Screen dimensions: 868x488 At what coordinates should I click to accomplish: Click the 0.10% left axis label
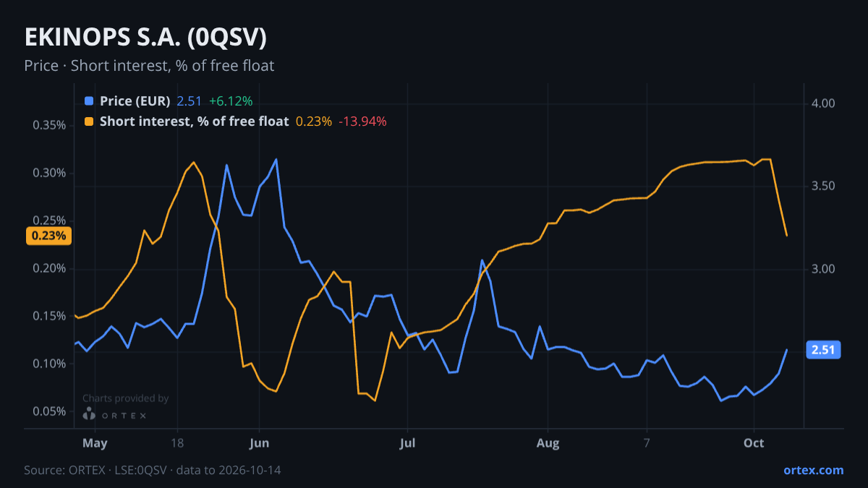point(49,364)
